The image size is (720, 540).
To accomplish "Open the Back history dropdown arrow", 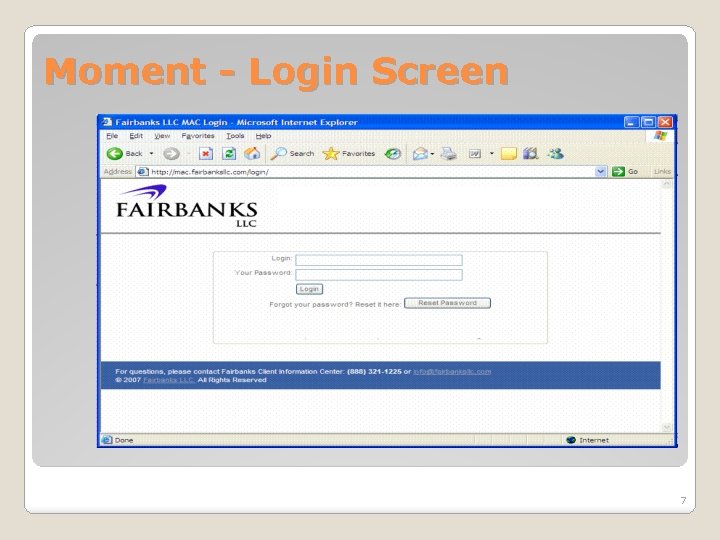I will 152,153.
